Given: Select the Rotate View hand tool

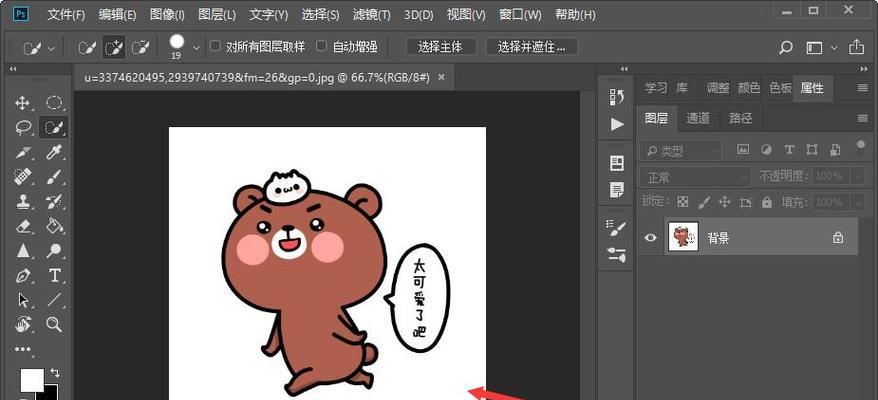Looking at the screenshot, I should click(x=22, y=324).
